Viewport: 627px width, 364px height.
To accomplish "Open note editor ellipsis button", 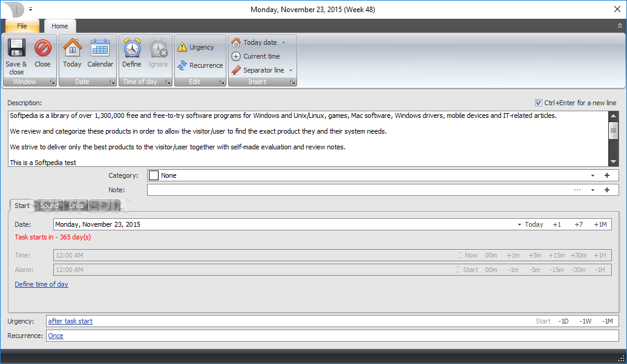I will pos(577,190).
